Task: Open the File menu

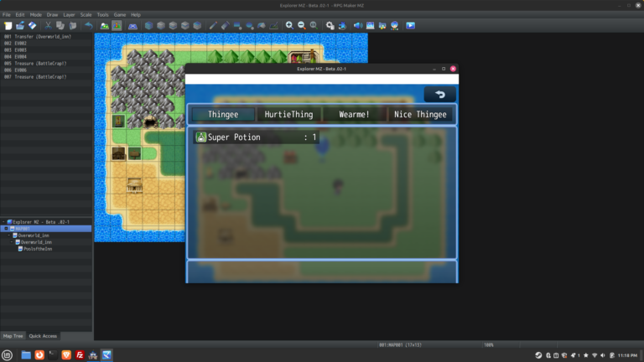Action: tap(7, 15)
